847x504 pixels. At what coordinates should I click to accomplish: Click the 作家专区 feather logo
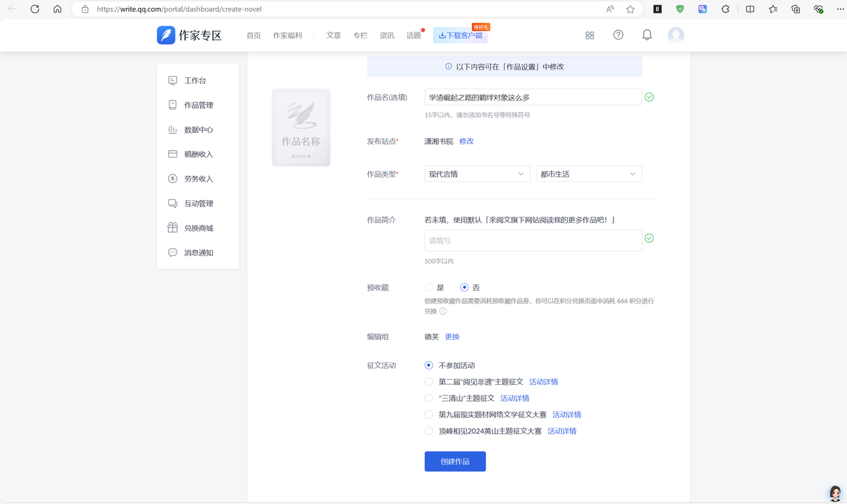165,35
